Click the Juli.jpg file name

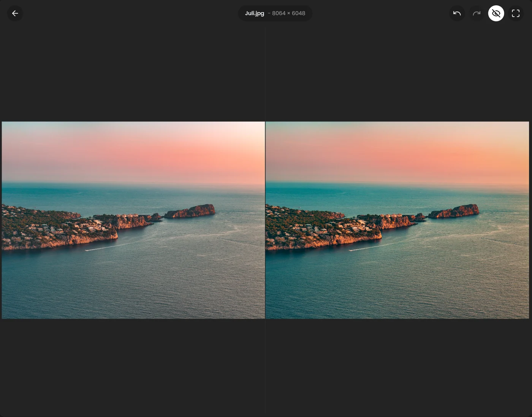click(254, 13)
